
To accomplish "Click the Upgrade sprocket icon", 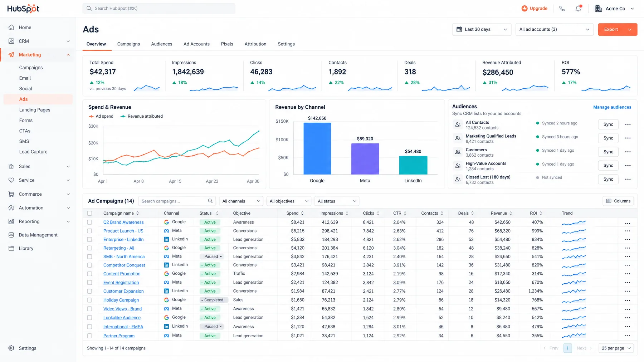I will [525, 9].
